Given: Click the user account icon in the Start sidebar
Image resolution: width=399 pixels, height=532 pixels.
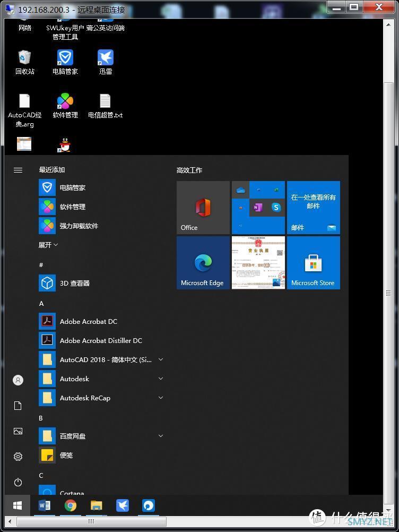Looking at the screenshot, I should (18, 380).
